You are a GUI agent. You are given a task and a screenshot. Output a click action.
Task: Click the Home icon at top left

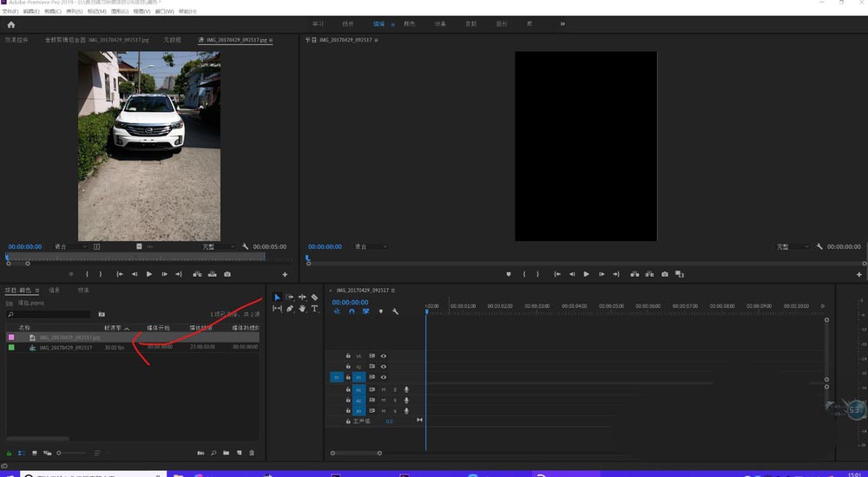point(11,24)
